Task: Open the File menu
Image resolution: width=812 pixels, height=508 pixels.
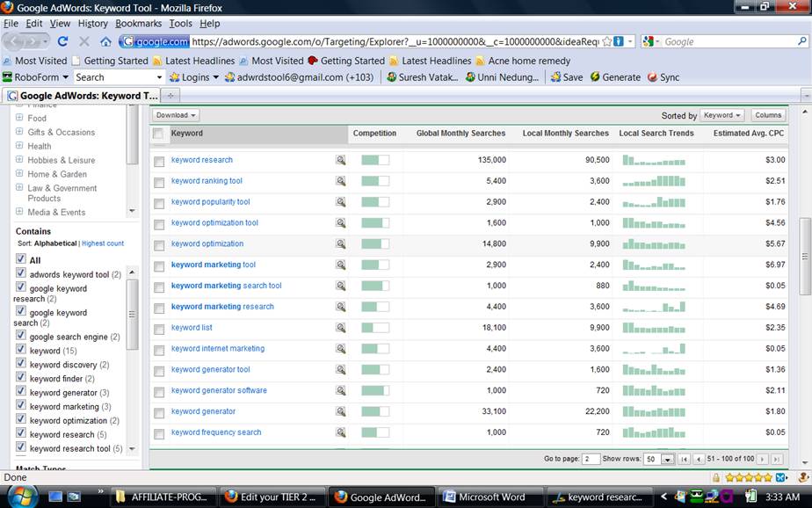Action: tap(11, 24)
